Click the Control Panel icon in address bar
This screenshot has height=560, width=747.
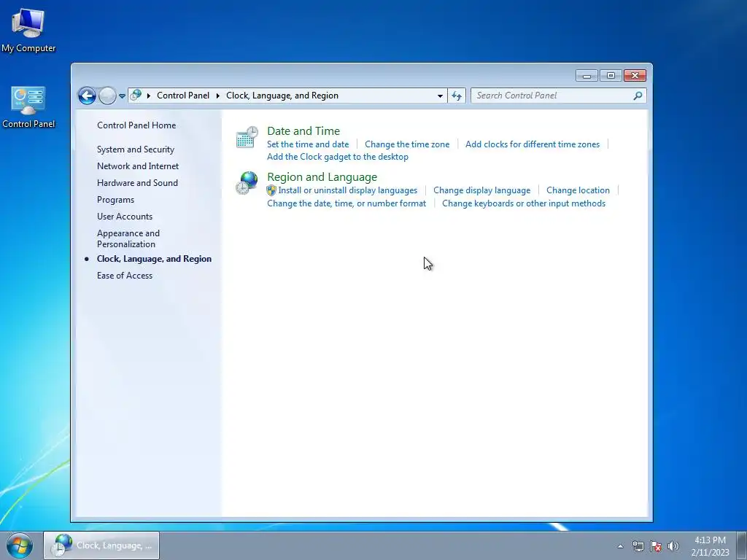136,96
